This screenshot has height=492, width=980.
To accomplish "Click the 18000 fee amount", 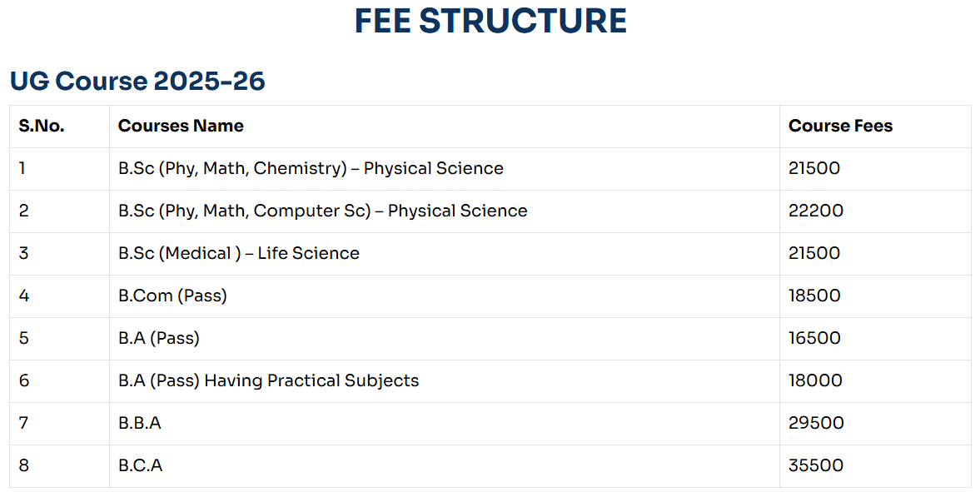I will pos(815,381).
